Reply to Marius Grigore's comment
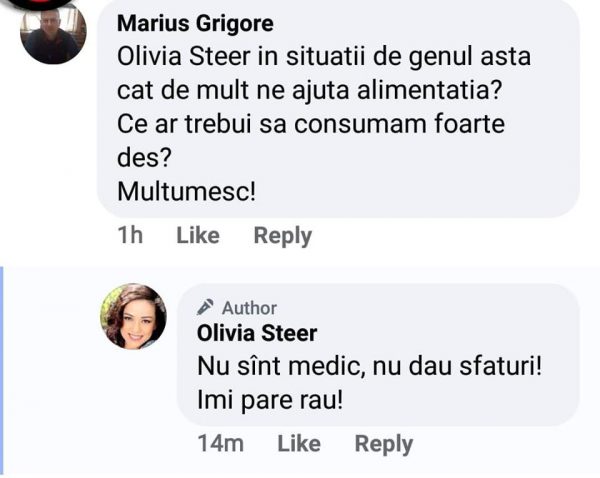The width and height of the screenshot is (600, 478). coord(282,236)
